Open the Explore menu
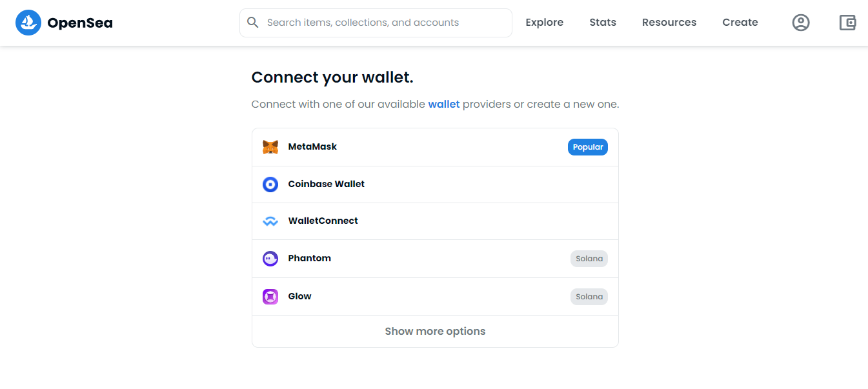868x389 pixels. pos(544,23)
